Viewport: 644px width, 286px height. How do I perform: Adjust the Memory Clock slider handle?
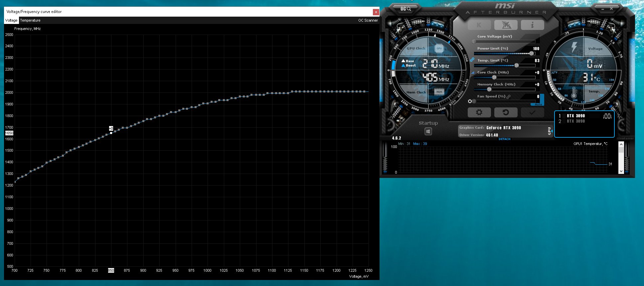489,89
